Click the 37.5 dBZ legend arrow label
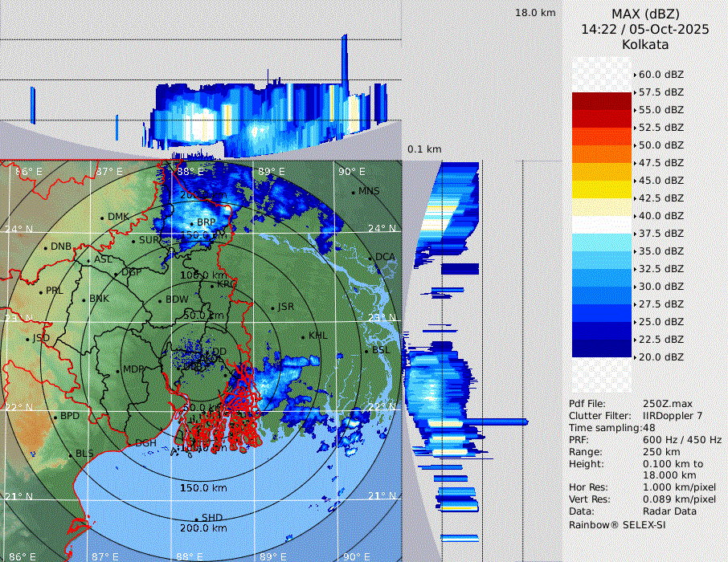 (x=659, y=234)
